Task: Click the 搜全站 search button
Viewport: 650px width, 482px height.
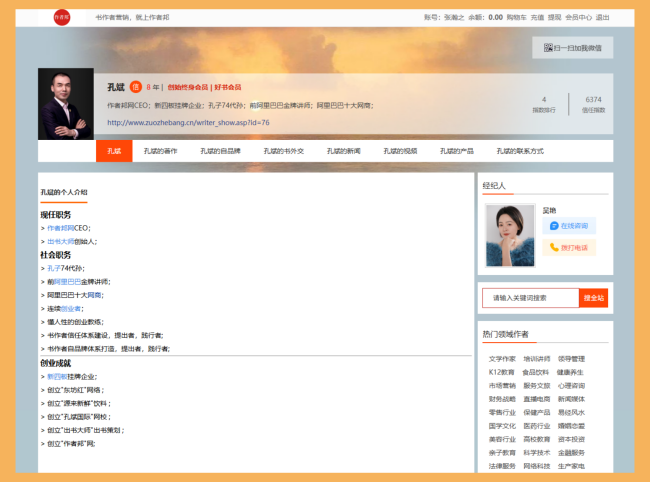Action: coord(594,297)
